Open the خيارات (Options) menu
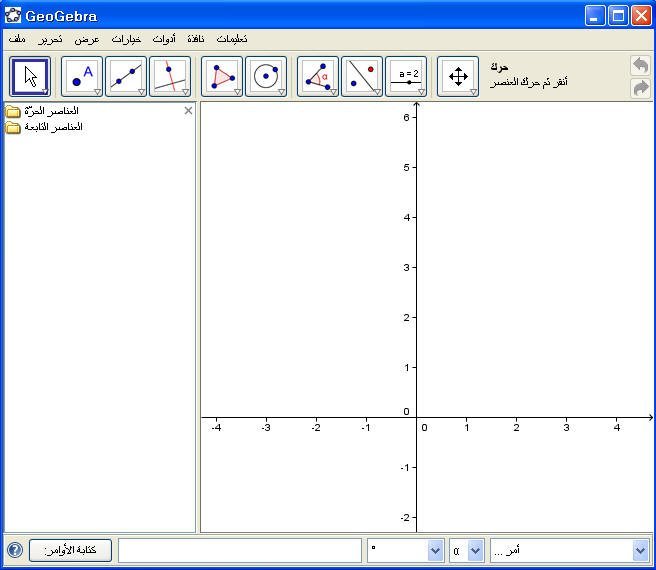 coord(126,39)
